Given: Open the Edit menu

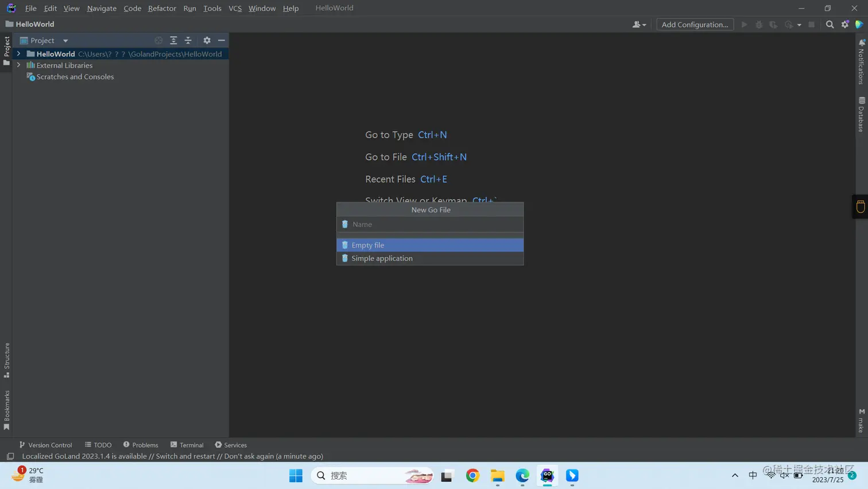Looking at the screenshot, I should point(51,8).
